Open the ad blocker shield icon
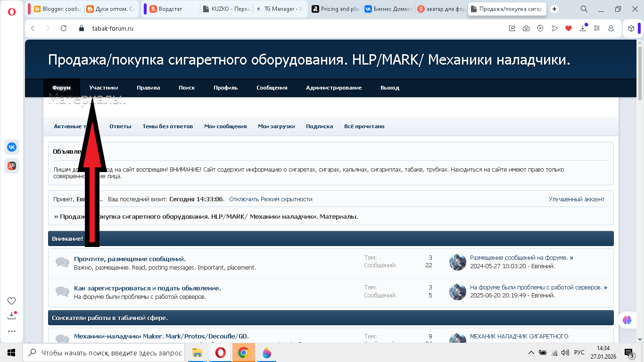644x362 pixels. pyautogui.click(x=540, y=28)
